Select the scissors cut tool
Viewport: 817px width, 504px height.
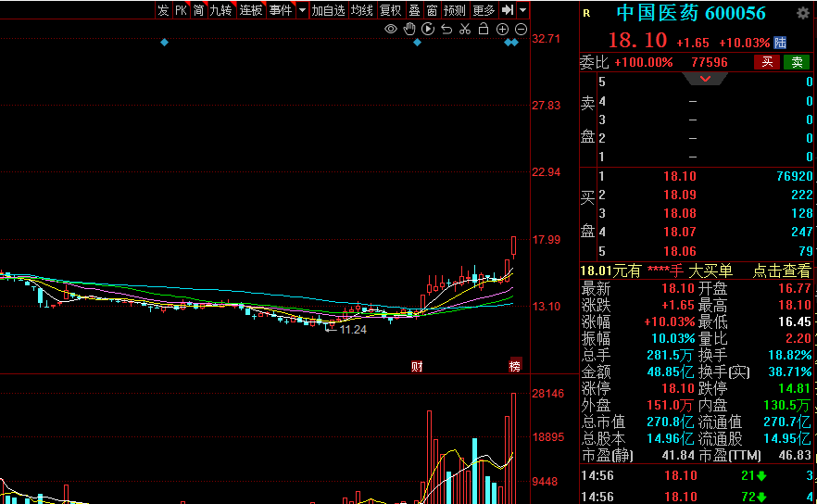[x=465, y=30]
